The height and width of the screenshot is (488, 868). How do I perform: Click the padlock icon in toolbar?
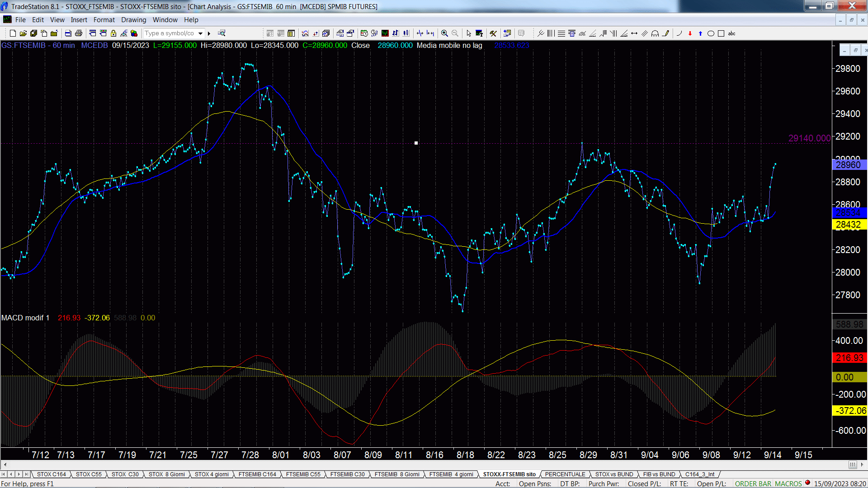point(113,33)
